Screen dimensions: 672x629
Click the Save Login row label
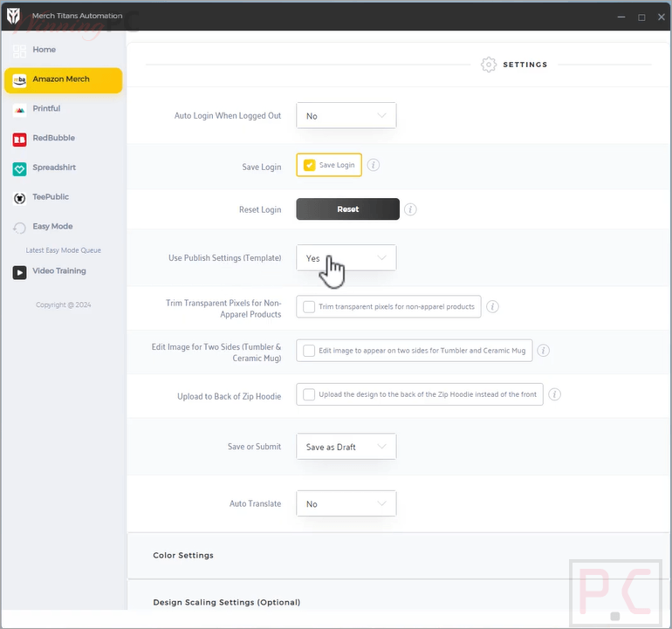(262, 168)
